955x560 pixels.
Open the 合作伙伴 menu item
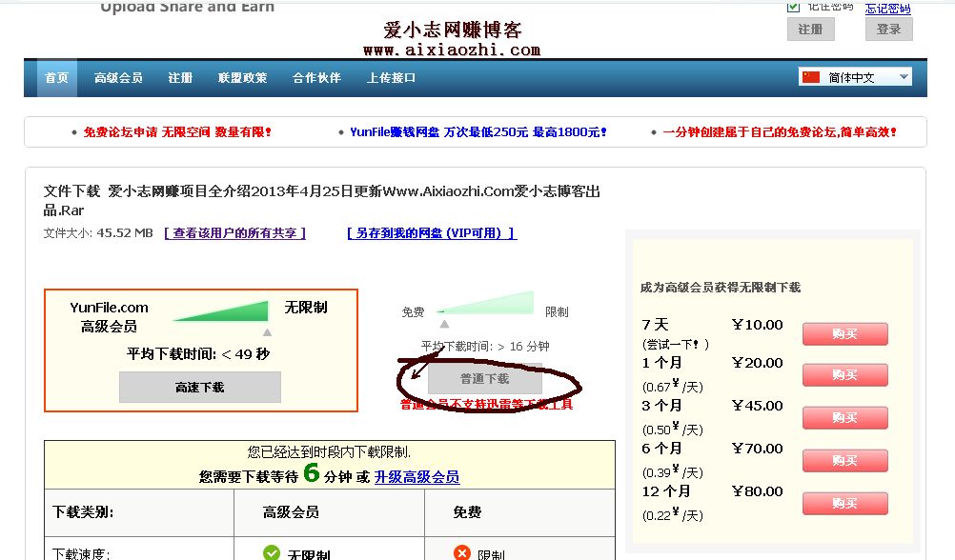coord(316,78)
